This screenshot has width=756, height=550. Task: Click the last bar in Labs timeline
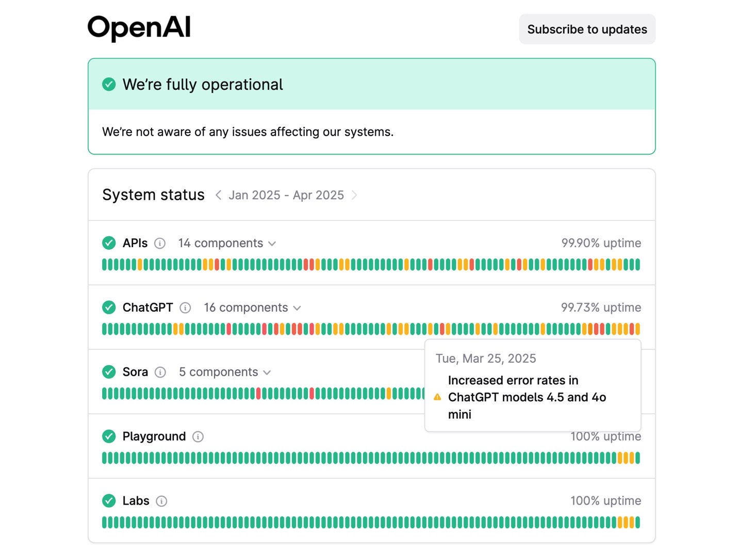(x=637, y=523)
